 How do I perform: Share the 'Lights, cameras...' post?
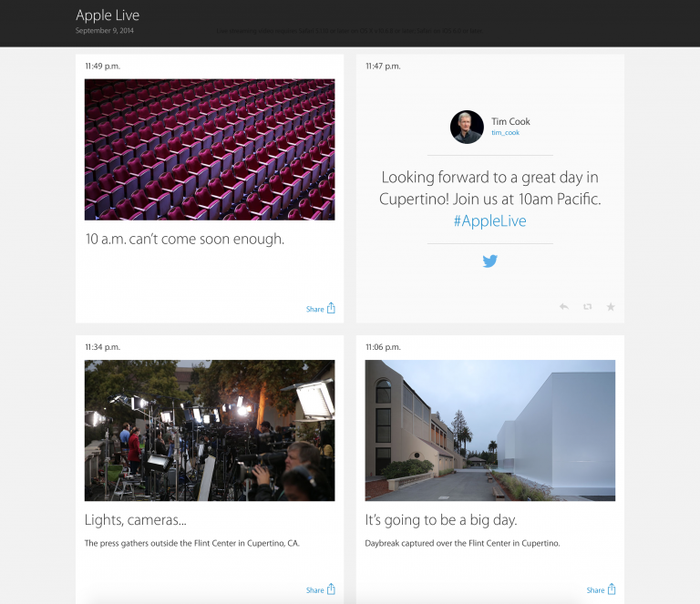321,589
